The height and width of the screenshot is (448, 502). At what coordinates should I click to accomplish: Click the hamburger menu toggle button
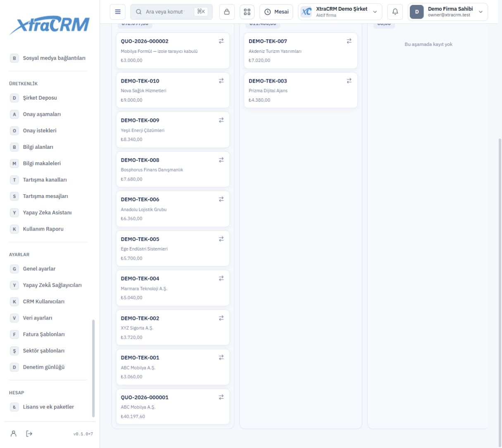(117, 12)
